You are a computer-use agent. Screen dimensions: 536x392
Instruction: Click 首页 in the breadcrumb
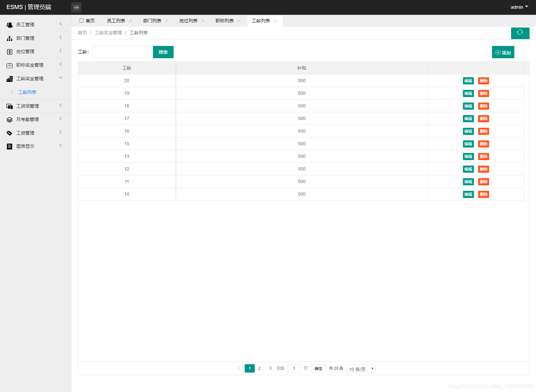coord(82,33)
